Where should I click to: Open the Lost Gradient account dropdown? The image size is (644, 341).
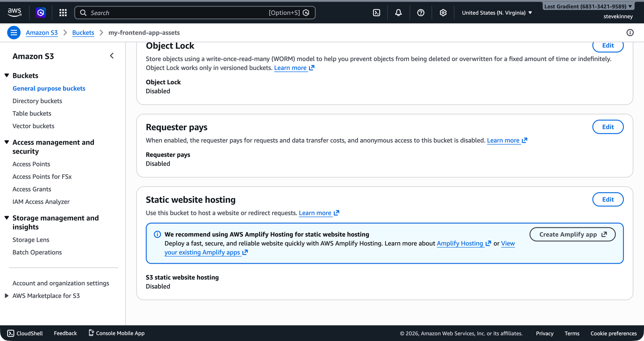click(x=588, y=6)
